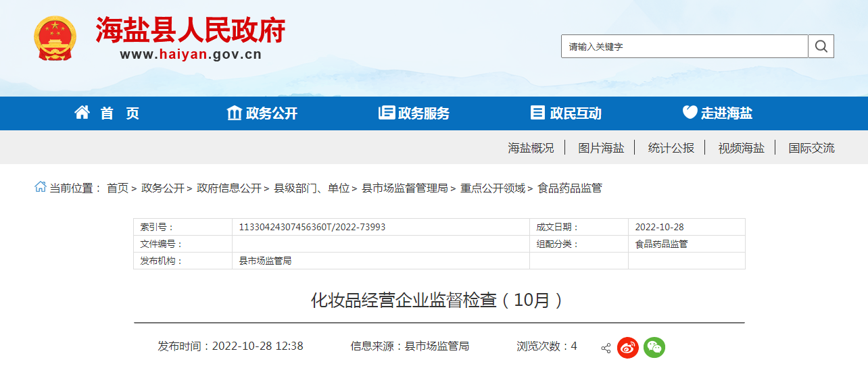Click the list icon beside 政务服务
The height and width of the screenshot is (366, 868).
386,113
